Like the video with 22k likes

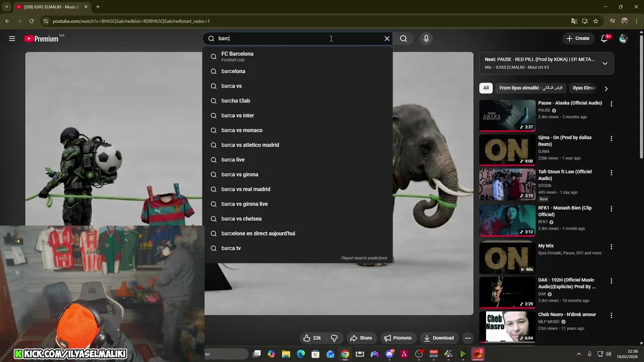click(x=312, y=338)
